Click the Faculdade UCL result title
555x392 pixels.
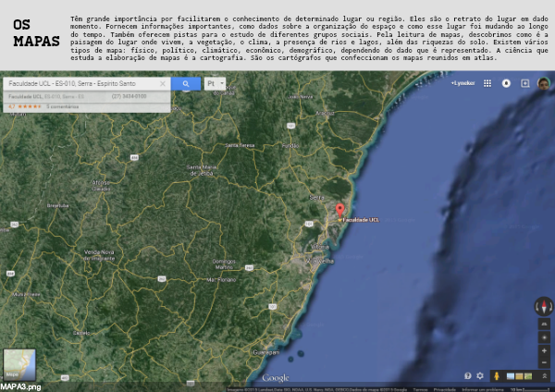pos(25,96)
